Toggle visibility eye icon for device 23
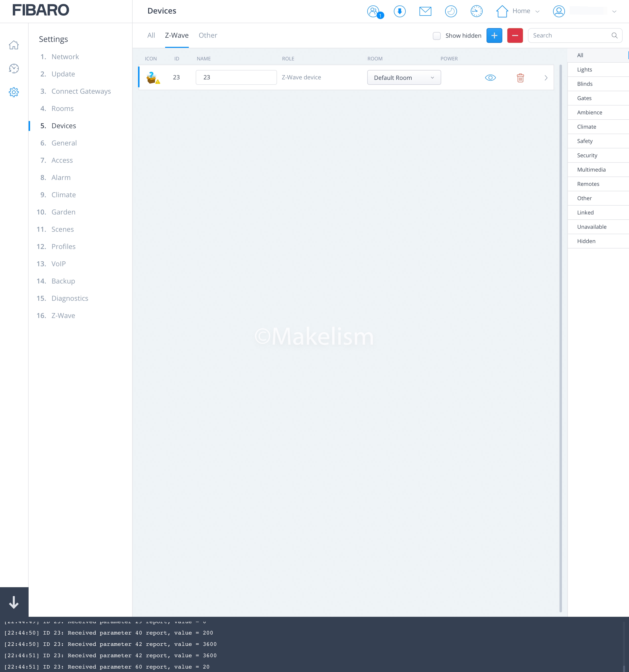 click(490, 78)
